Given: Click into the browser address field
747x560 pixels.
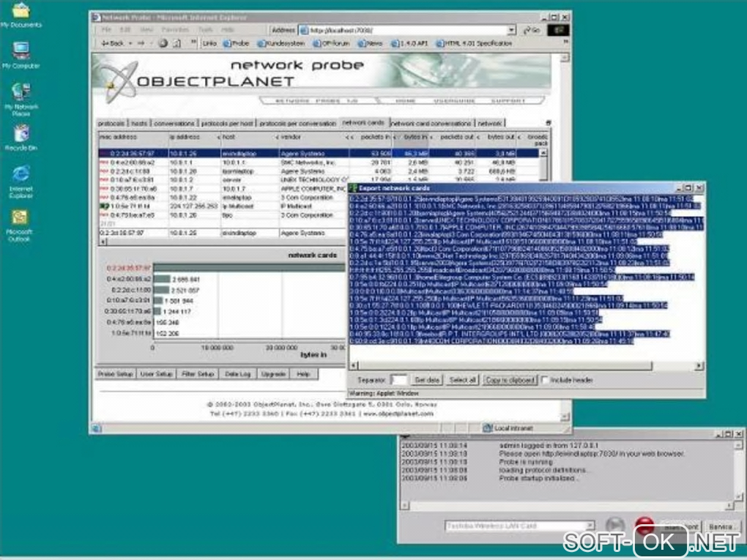Looking at the screenshot, I should click(x=403, y=30).
